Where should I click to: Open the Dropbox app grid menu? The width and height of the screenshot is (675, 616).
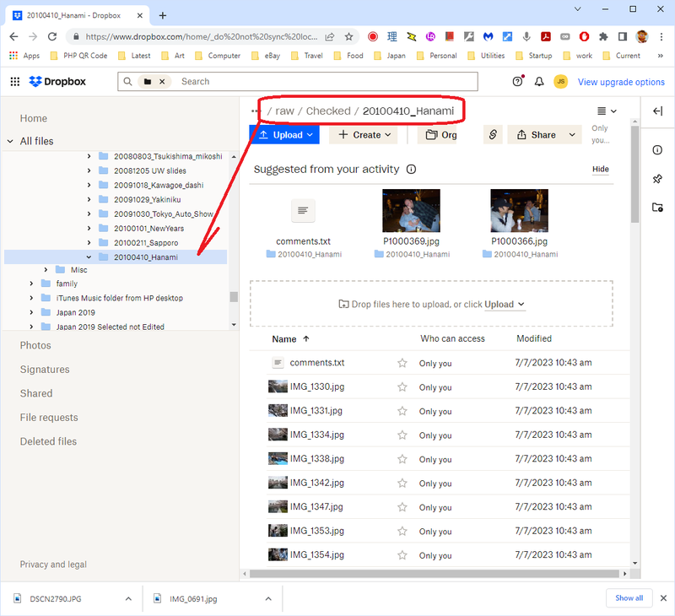tap(14, 82)
